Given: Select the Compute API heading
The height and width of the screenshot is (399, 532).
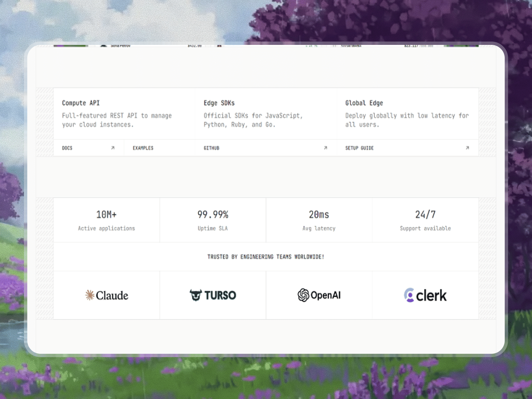Looking at the screenshot, I should [x=81, y=103].
